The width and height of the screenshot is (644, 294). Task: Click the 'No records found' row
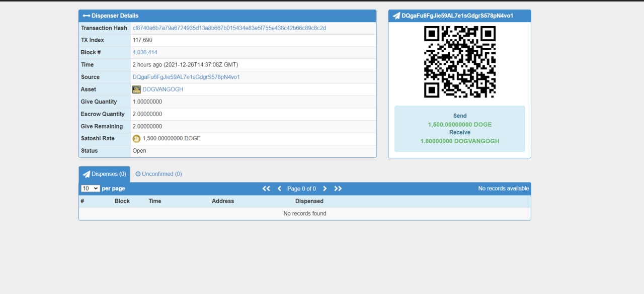tap(305, 214)
